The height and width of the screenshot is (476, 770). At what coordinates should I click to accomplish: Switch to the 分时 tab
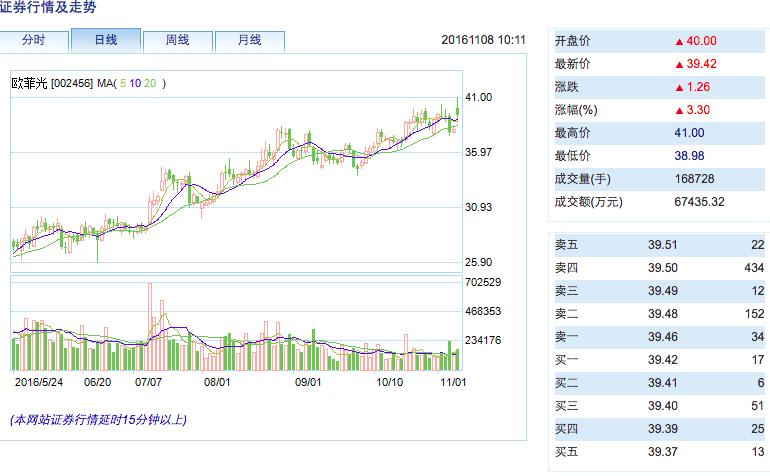pos(32,40)
